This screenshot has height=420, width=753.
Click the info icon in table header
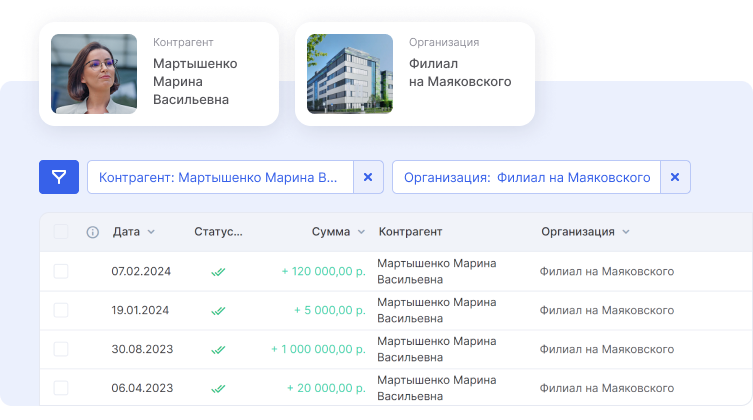click(93, 232)
